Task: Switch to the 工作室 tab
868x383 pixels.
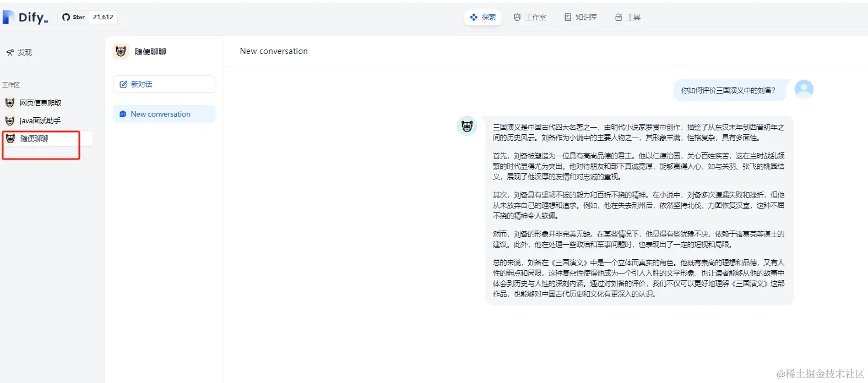Action: (530, 17)
